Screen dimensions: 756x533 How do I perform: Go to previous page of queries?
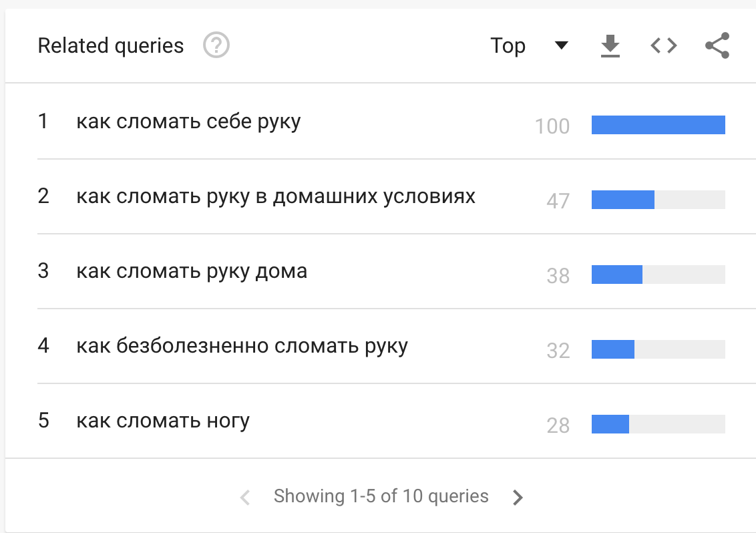point(245,497)
